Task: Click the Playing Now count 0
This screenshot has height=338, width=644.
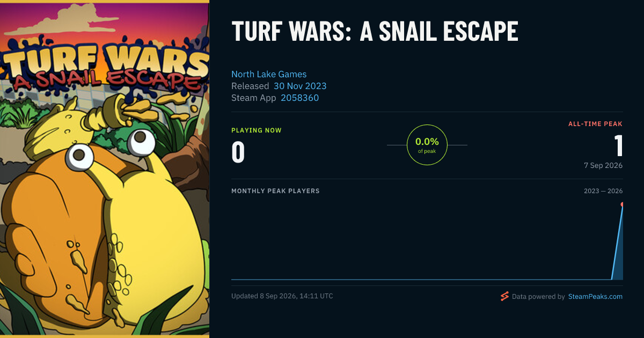Action: point(238,152)
